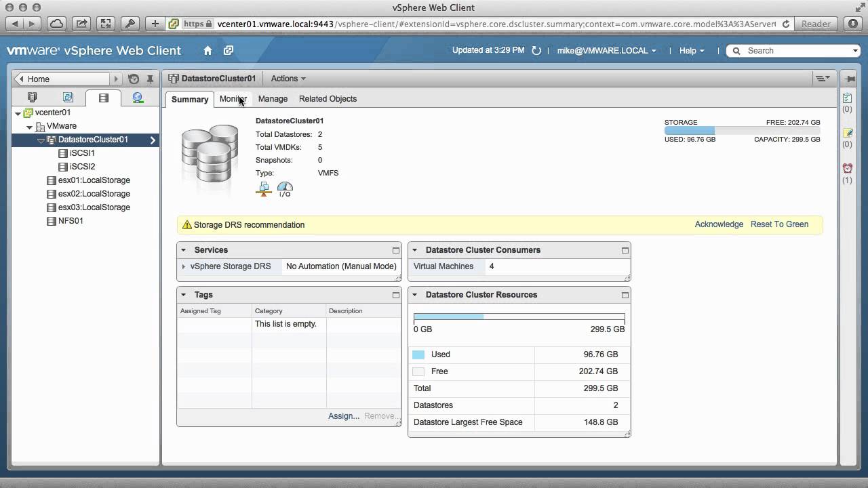Maximize the Datastore Cluster Resources panel
Viewport: 868px width, 488px height.
tap(625, 295)
